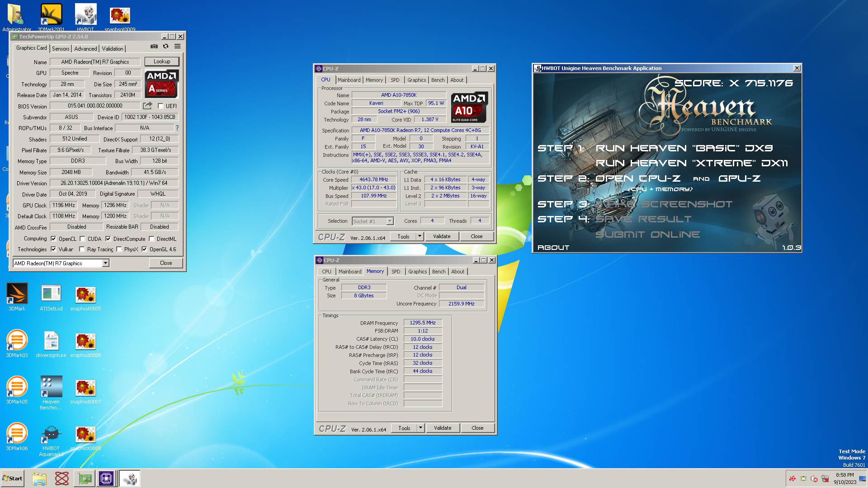The height and width of the screenshot is (488, 868).
Task: Click the Bus Interface question mark icon
Action: tap(177, 128)
